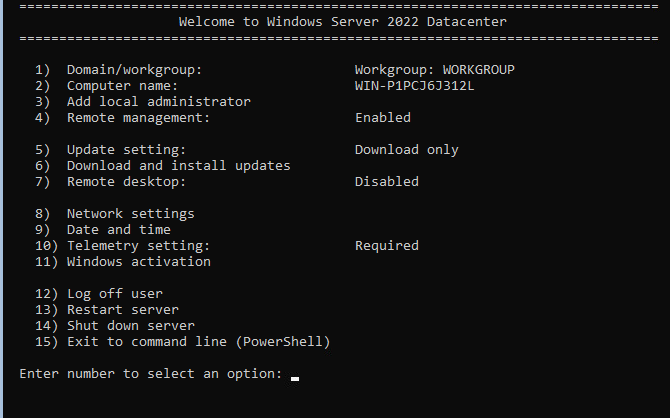Select the '2) Computer name:' line
The image size is (670, 418).
pos(106,86)
